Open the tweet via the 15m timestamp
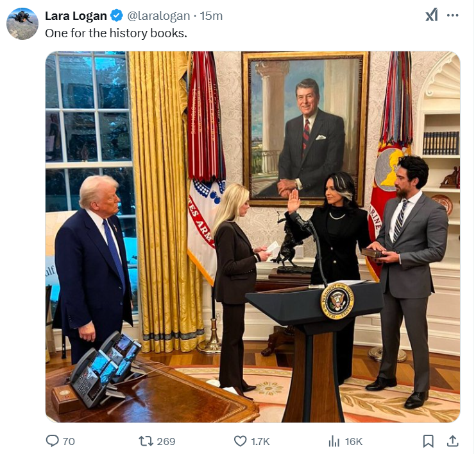This screenshot has height=454, width=476. point(211,16)
